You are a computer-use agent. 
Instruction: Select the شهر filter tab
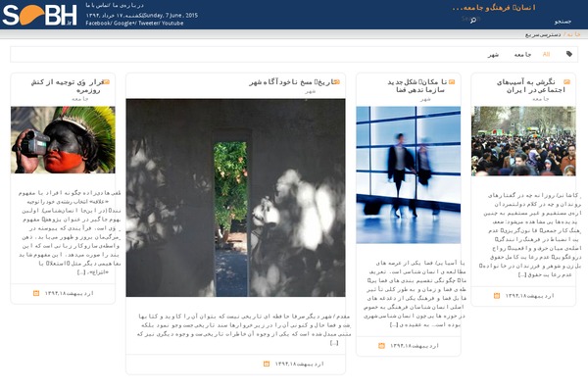click(x=493, y=55)
